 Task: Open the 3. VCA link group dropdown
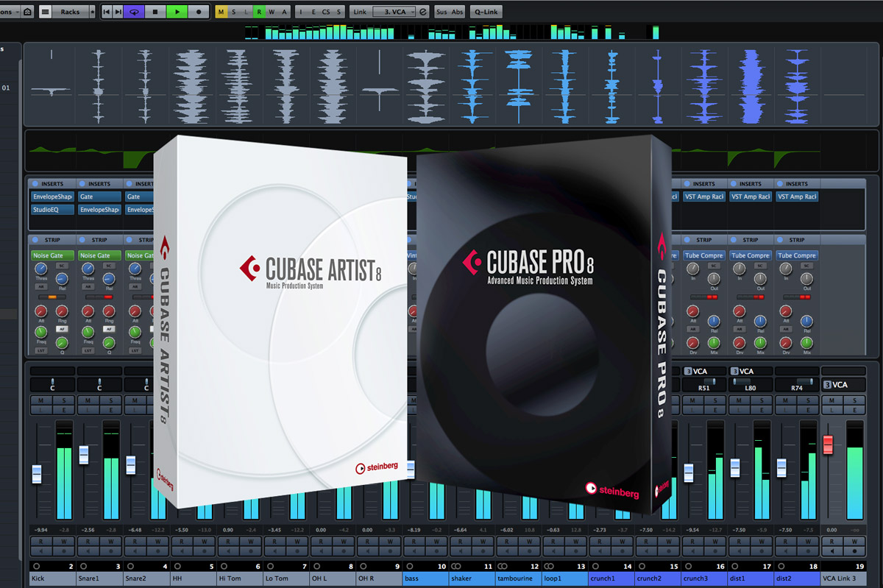pos(394,12)
